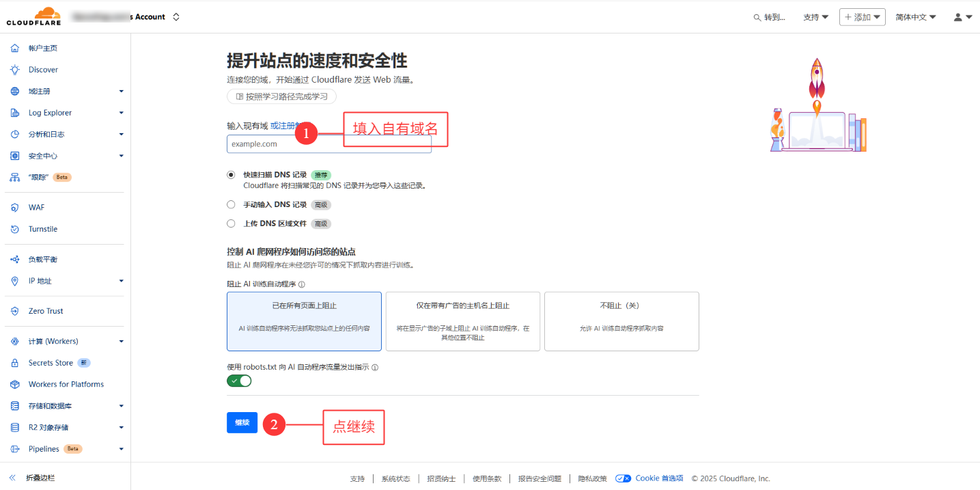Expand the 分析和日志 sidebar arrow

point(121,135)
